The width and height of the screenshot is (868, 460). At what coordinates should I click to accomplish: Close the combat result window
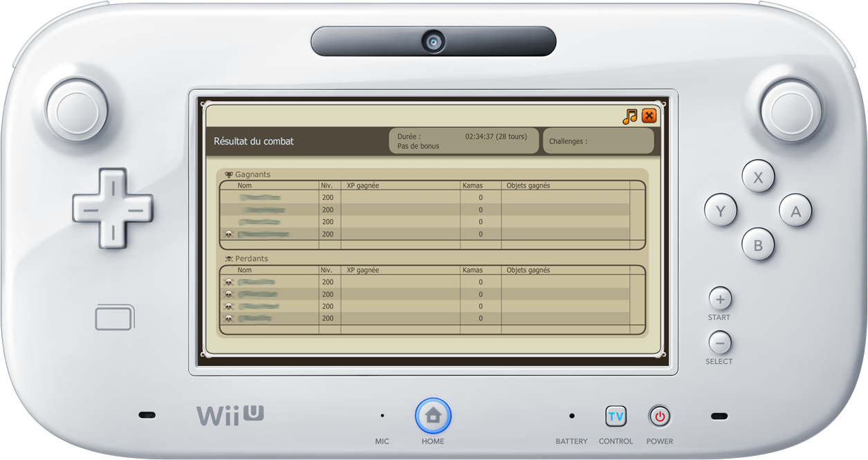(649, 116)
